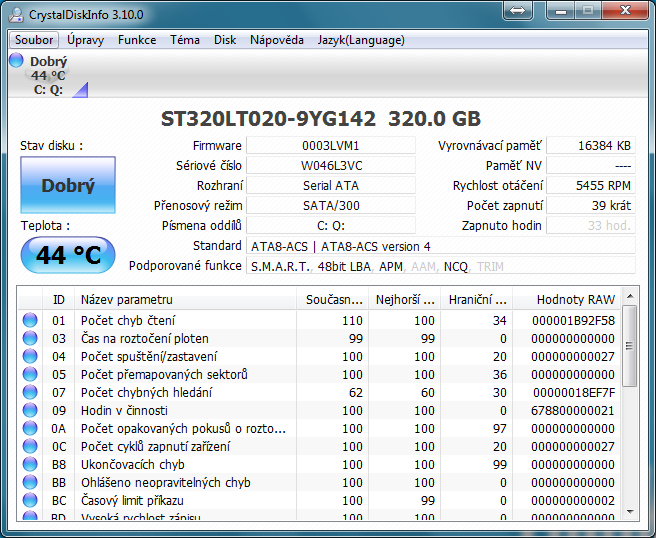Click status orb for Počet přemapovaných sektorů
This screenshot has height=538, width=656.
(30, 374)
